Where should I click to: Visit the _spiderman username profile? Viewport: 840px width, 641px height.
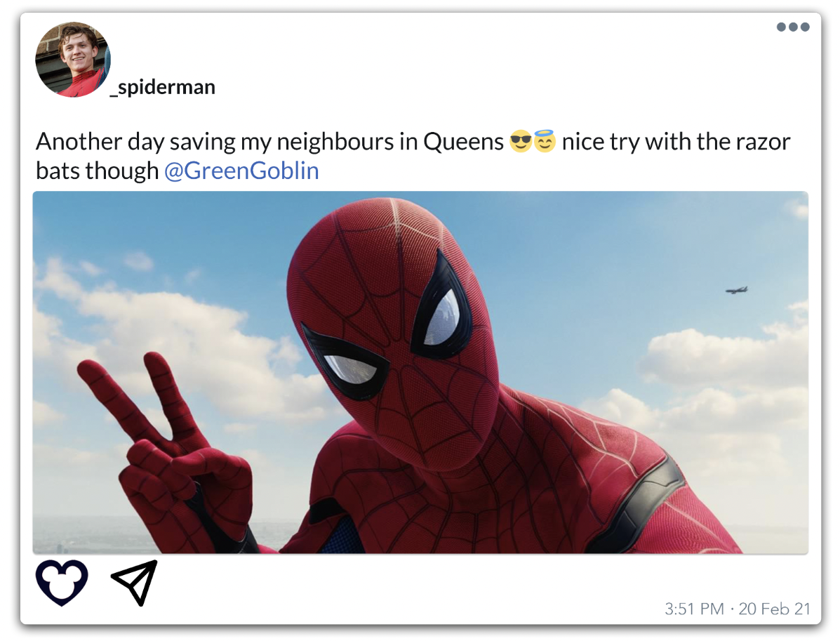163,87
